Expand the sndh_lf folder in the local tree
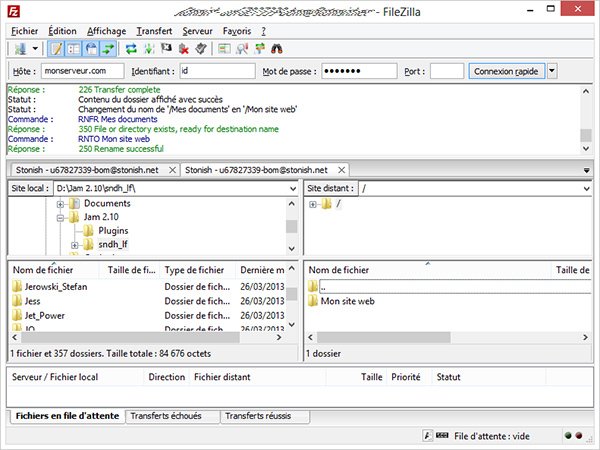Viewport: 600px width, 450px height. click(x=75, y=245)
